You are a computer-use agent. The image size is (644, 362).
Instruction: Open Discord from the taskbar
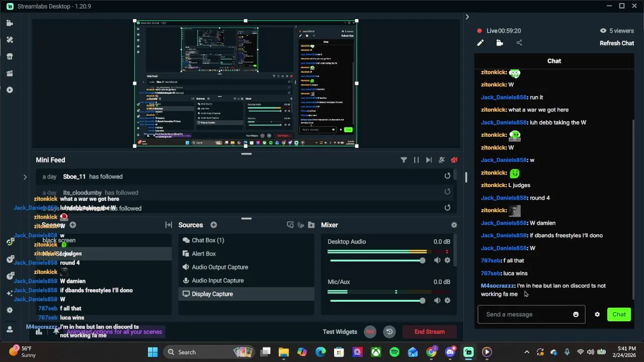(450, 352)
